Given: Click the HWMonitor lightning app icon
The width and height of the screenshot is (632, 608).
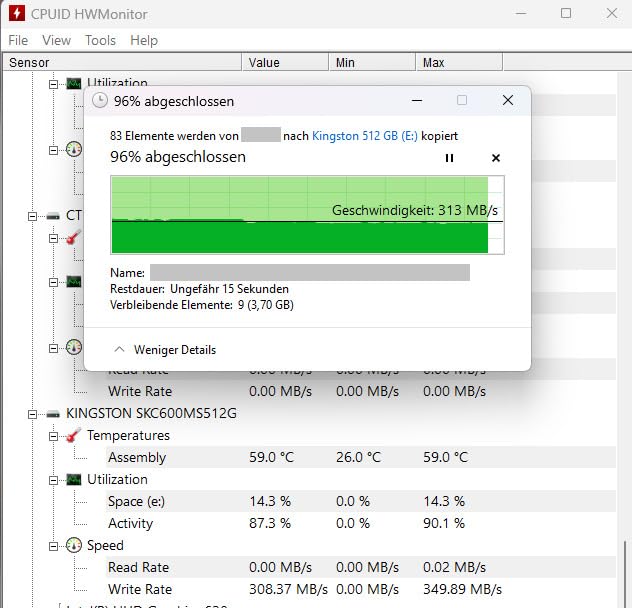Looking at the screenshot, I should point(17,13).
